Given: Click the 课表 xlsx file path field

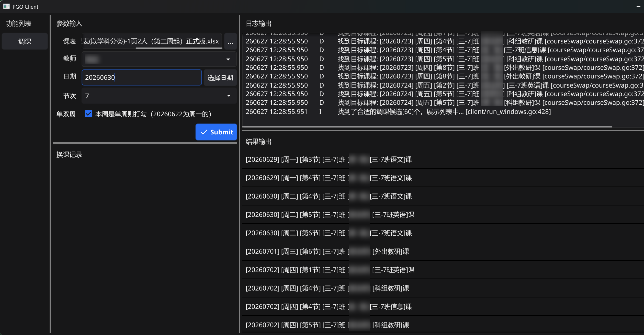Looking at the screenshot, I should click(x=152, y=41).
